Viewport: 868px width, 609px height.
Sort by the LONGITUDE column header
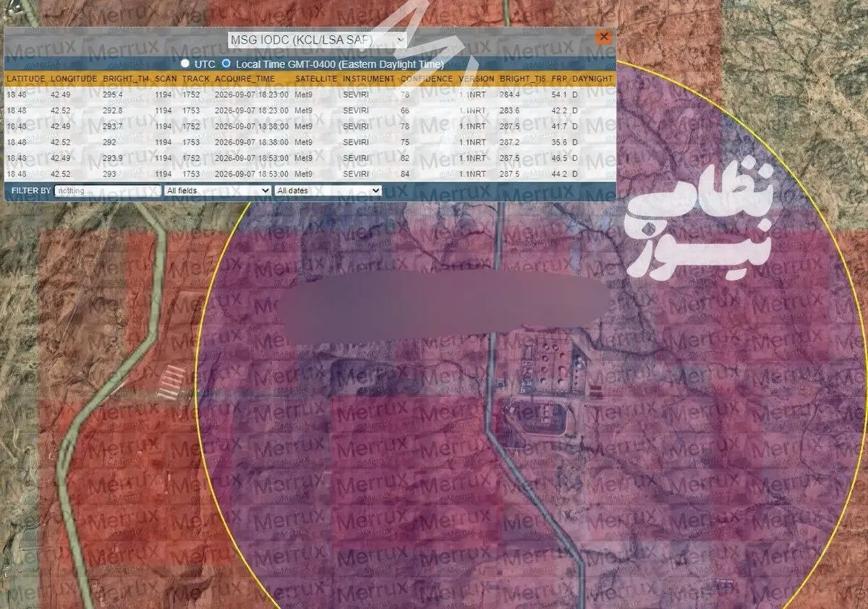coord(73,78)
